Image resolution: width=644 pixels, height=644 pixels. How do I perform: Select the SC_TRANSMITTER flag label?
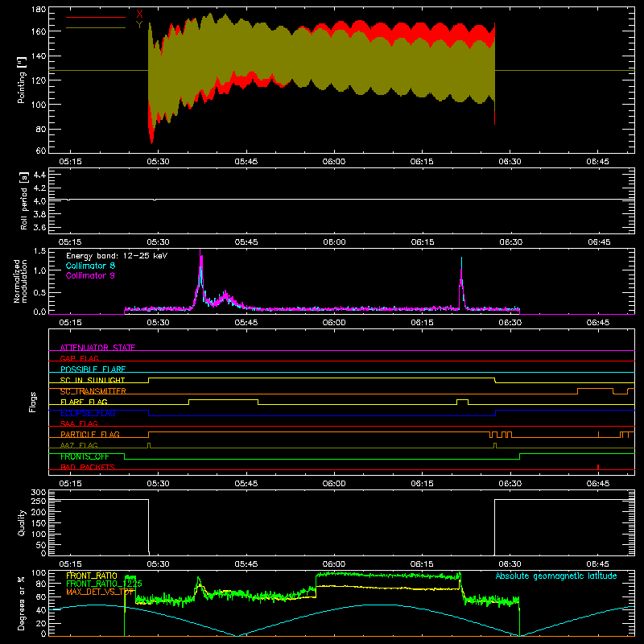point(93,391)
